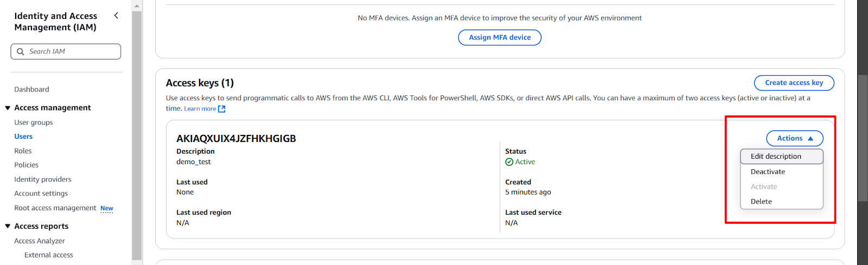Click the '5 minutes ago' created value
868x265 pixels.
pos(528,192)
